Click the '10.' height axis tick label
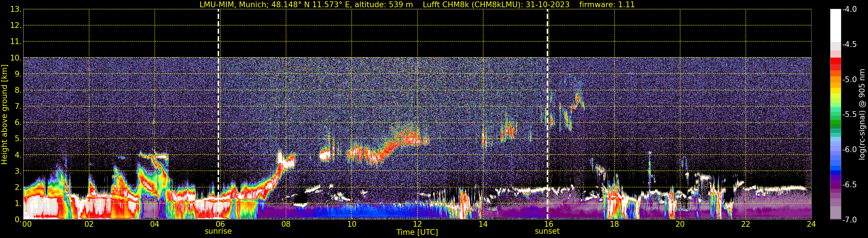The height and width of the screenshot is (238, 868). pos(16,58)
